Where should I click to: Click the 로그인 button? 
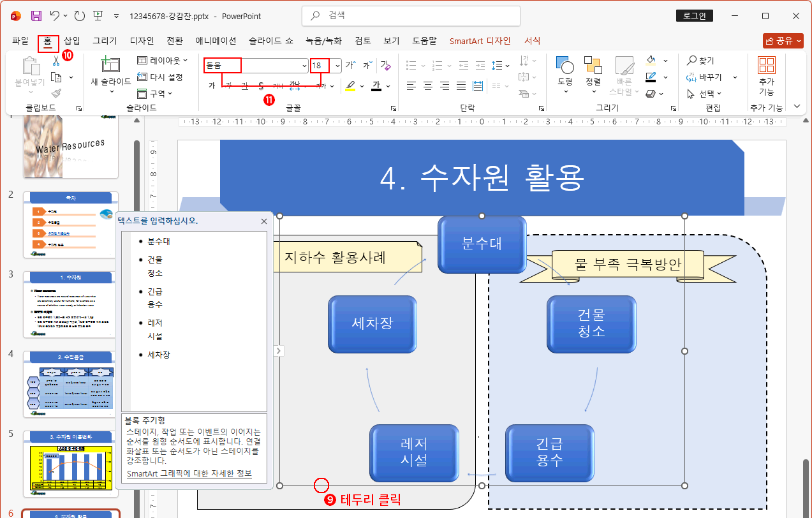pos(694,15)
